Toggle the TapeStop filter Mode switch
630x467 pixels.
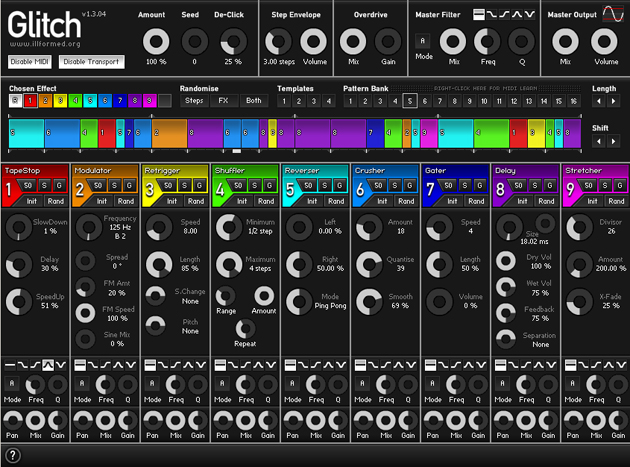pyautogui.click(x=12, y=383)
